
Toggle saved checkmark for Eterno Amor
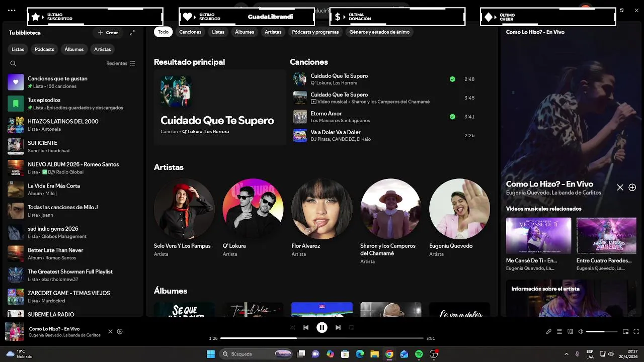pos(452,117)
